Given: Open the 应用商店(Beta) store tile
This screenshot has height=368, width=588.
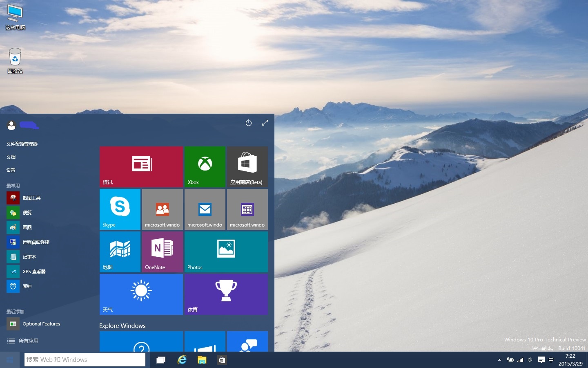Looking at the screenshot, I should [247, 166].
